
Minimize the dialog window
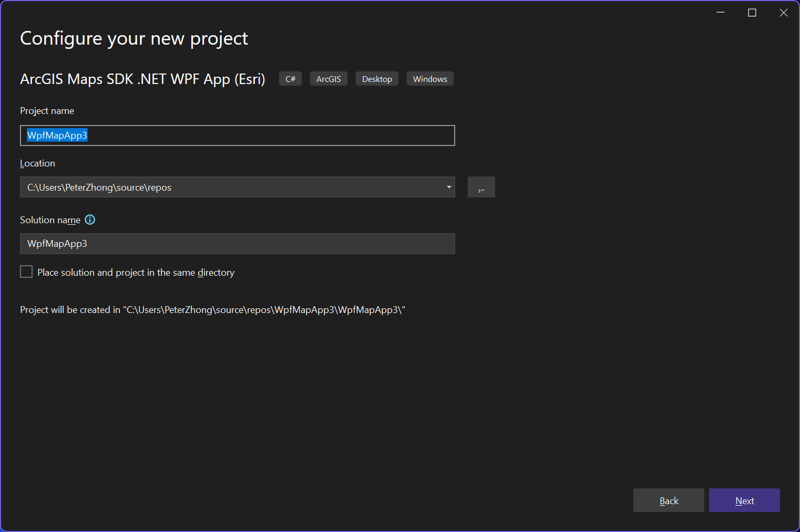pyautogui.click(x=721, y=13)
